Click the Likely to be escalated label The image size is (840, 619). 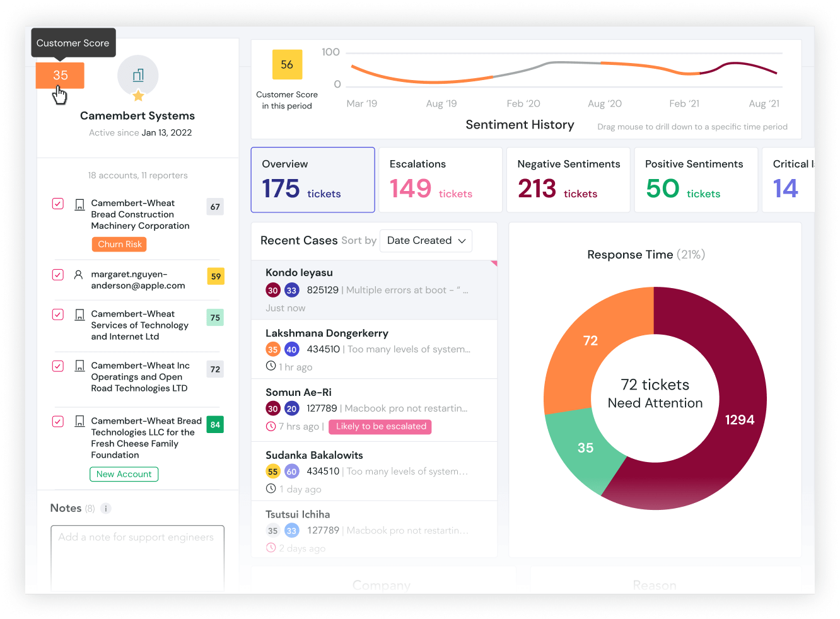pos(381,427)
